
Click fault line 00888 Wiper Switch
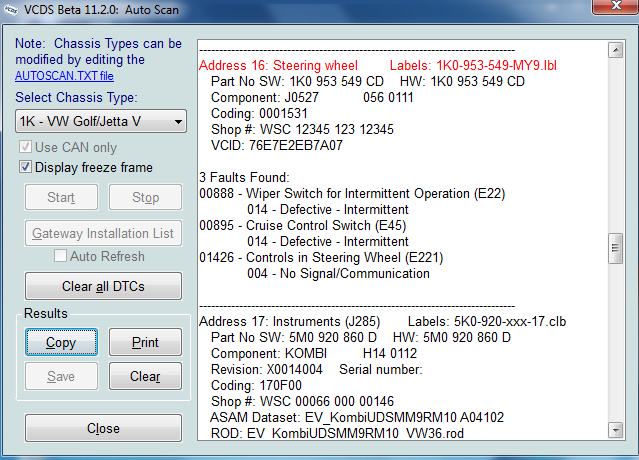coord(352,193)
